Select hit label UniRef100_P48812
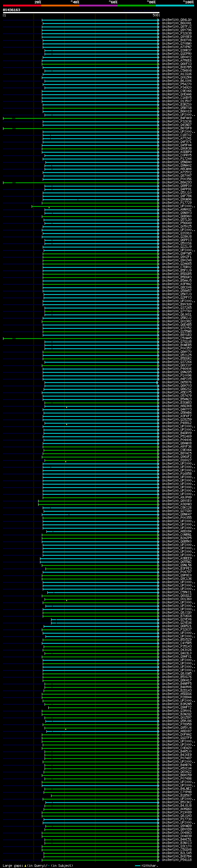The image size is (197, 868). pos(176,423)
